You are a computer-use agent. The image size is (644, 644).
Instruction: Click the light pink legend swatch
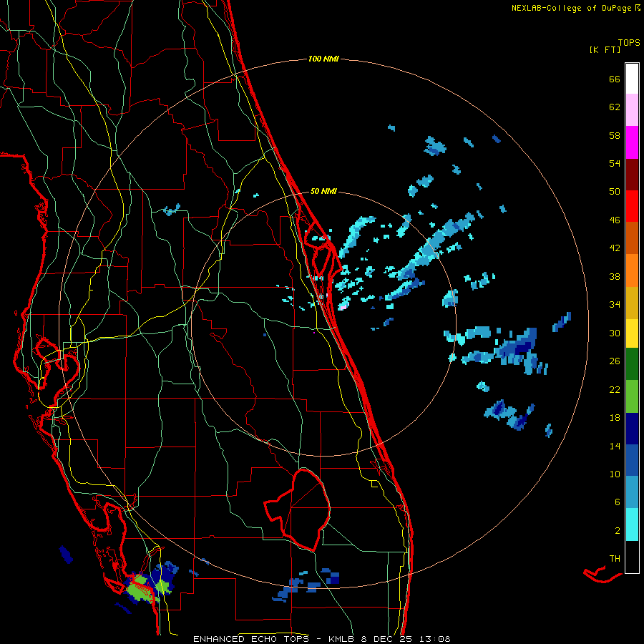[632, 109]
